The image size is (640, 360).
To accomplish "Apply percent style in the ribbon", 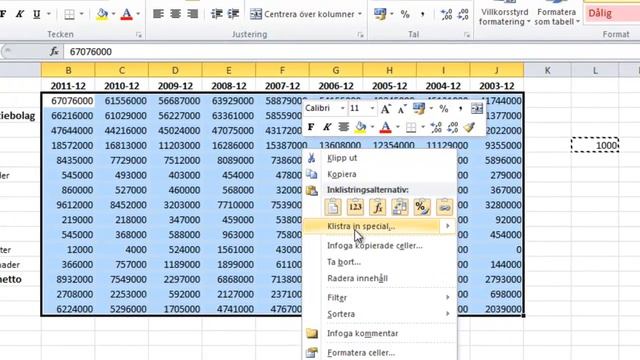I will click(405, 14).
